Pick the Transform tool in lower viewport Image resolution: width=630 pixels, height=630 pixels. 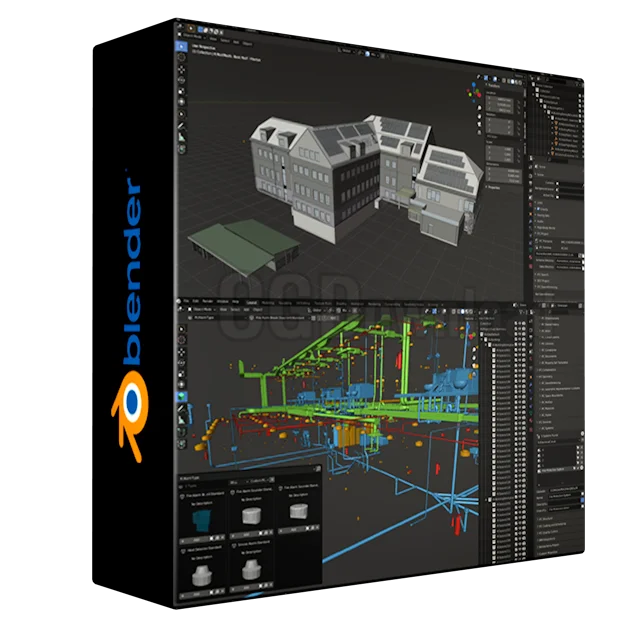click(x=182, y=385)
